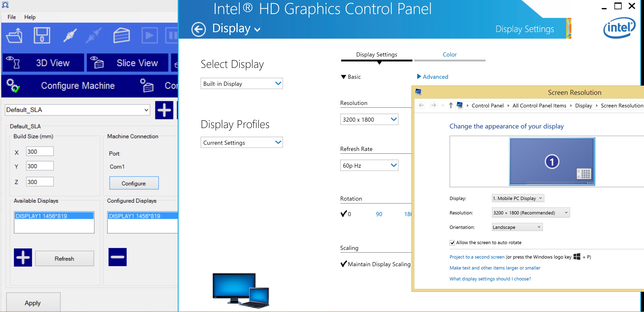
Task: Select 90 degree rotation option
Action: (379, 214)
